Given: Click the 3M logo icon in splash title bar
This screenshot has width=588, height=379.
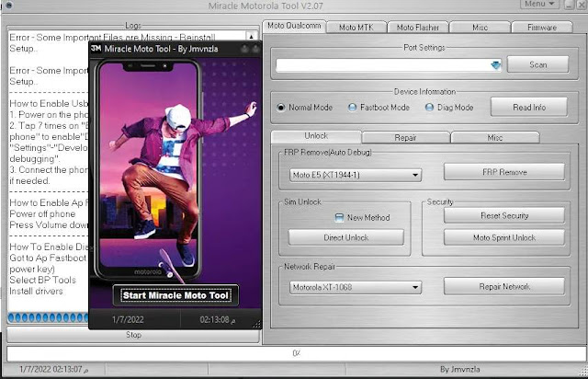Looking at the screenshot, I should point(96,48).
